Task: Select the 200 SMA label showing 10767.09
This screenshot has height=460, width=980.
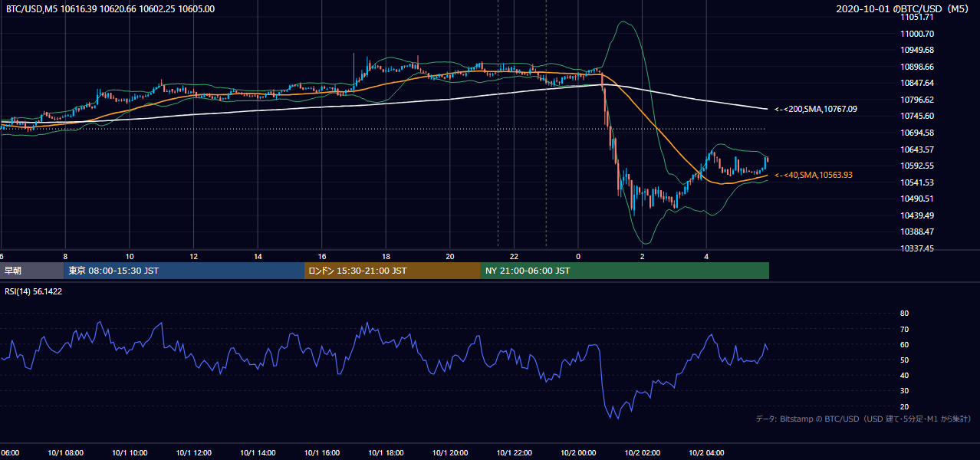Action: (816, 110)
